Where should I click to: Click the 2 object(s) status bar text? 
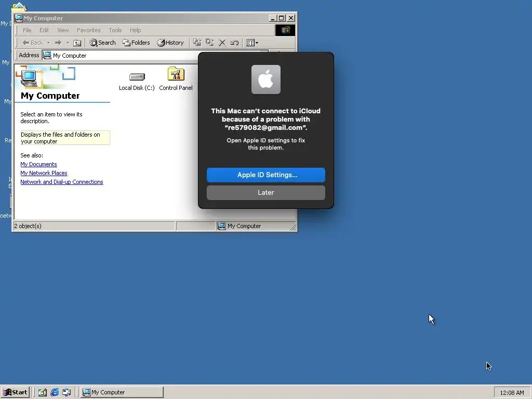point(28,226)
